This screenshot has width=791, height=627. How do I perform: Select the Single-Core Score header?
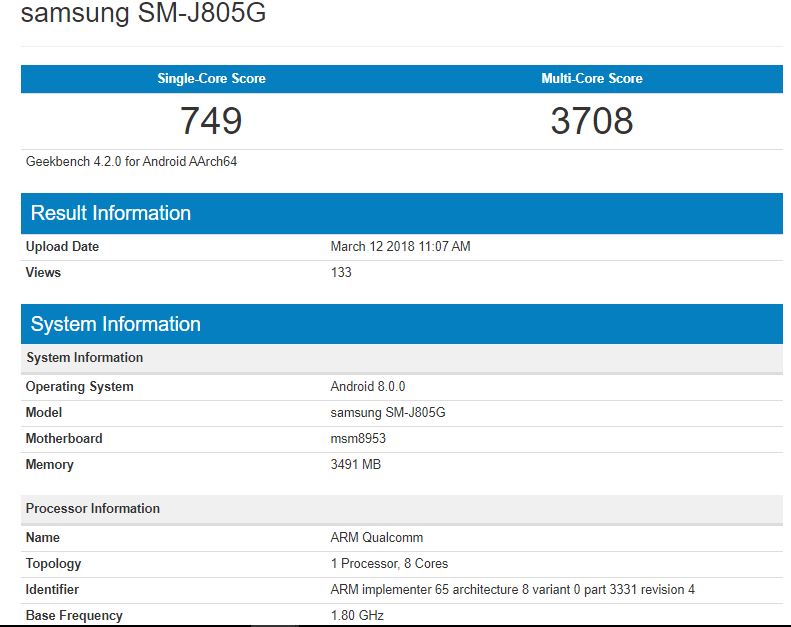click(x=211, y=78)
